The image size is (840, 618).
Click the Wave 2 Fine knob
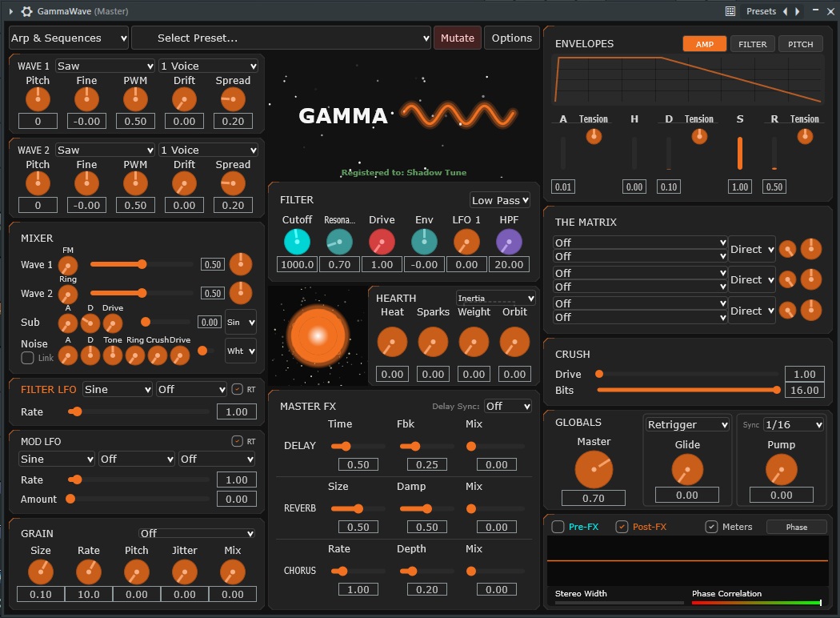pos(86,183)
